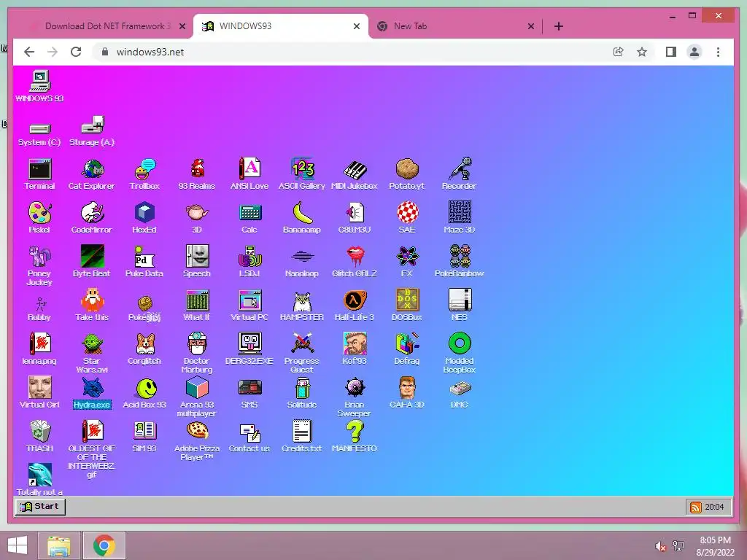Open Chrome three-dot menu
This screenshot has width=747, height=560.
click(x=718, y=52)
